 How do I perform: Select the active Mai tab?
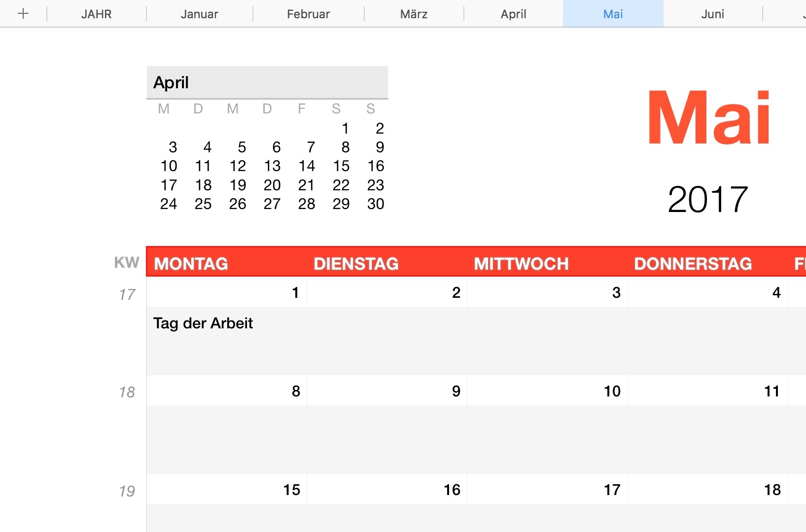(613, 14)
